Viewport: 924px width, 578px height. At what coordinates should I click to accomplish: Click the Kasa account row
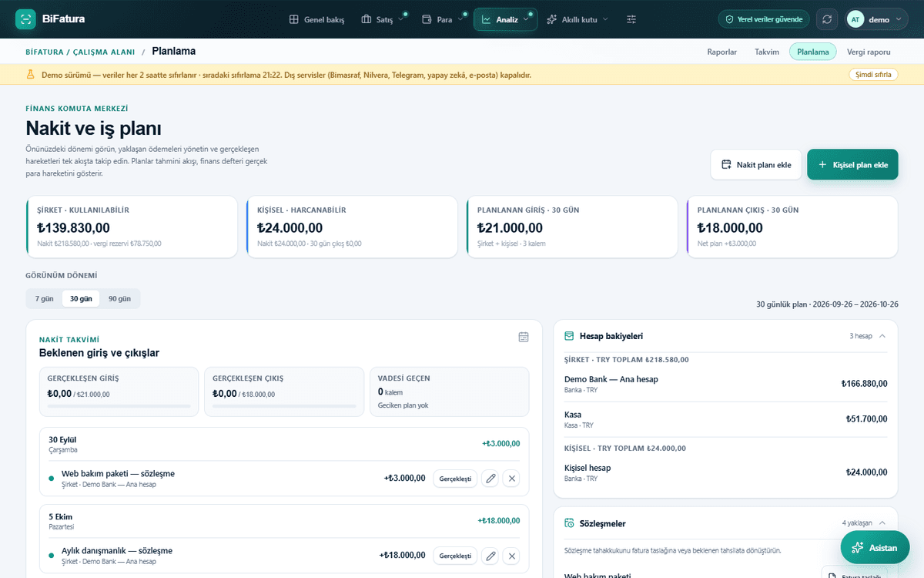pos(726,419)
